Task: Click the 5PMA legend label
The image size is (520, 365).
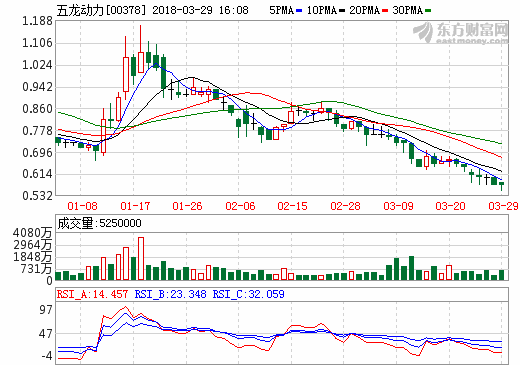Action: pos(282,10)
